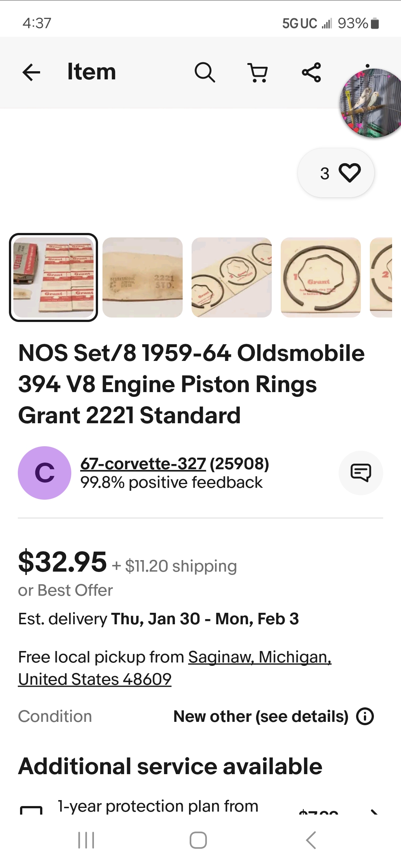The width and height of the screenshot is (401, 868).
Task: View the partially visible fifth thumbnail
Action: tap(382, 277)
